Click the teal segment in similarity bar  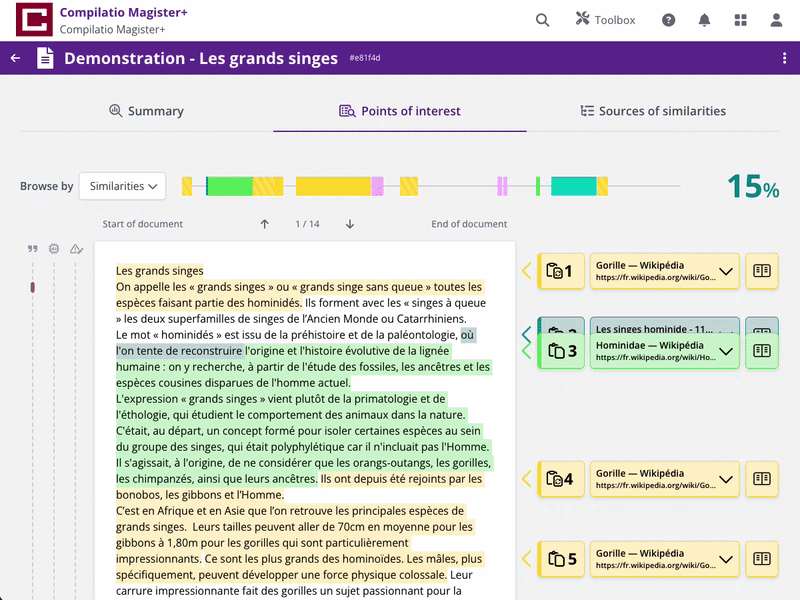(573, 186)
